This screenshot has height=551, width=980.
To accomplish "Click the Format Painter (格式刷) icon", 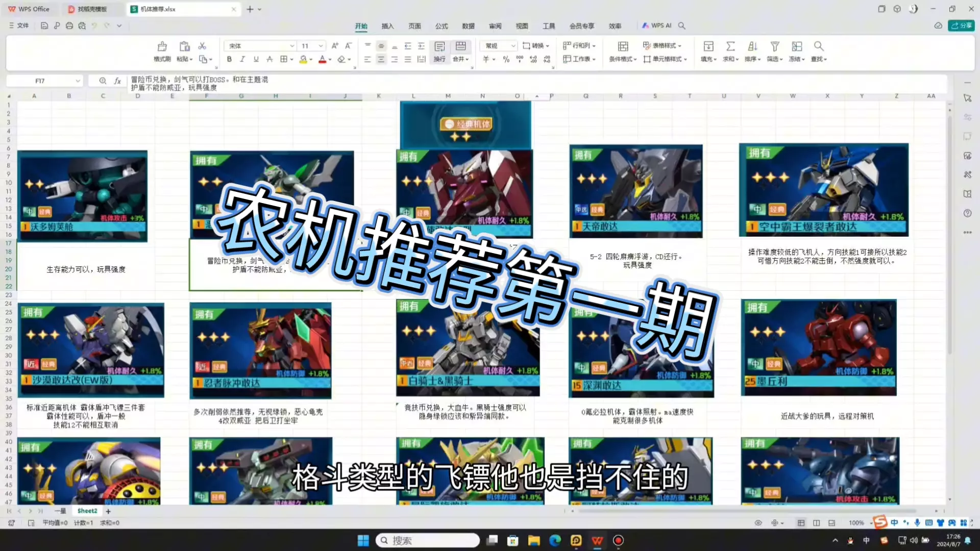I will point(162,46).
